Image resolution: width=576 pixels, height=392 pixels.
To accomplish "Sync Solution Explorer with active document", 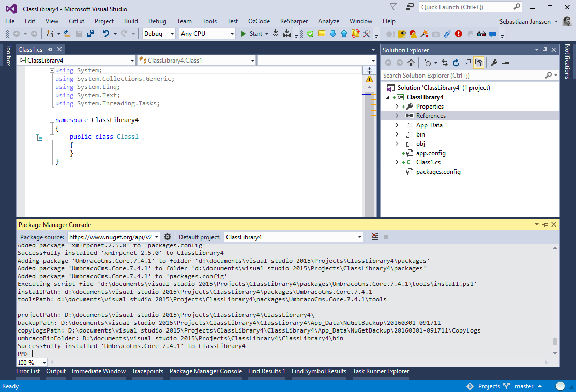I will [445, 63].
